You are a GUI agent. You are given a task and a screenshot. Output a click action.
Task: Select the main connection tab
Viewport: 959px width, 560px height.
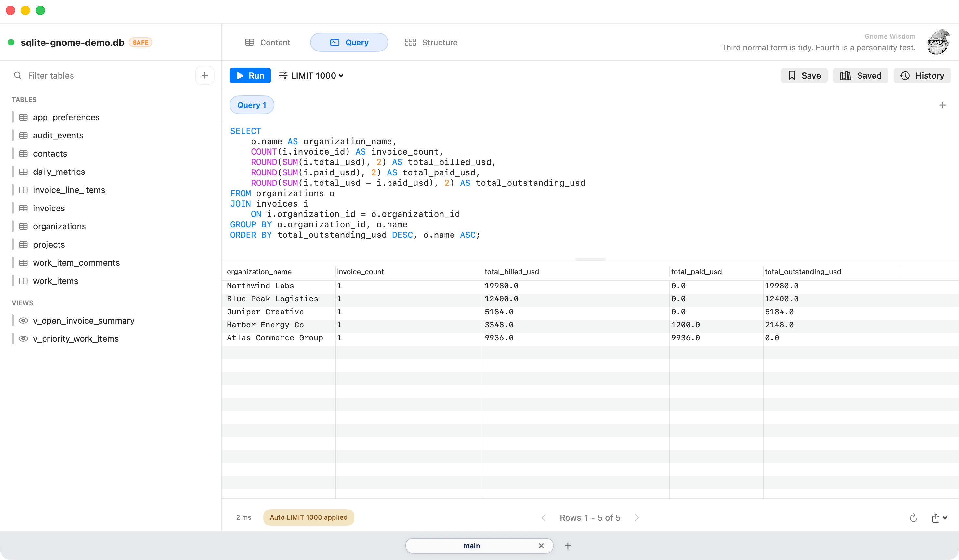click(x=479, y=546)
